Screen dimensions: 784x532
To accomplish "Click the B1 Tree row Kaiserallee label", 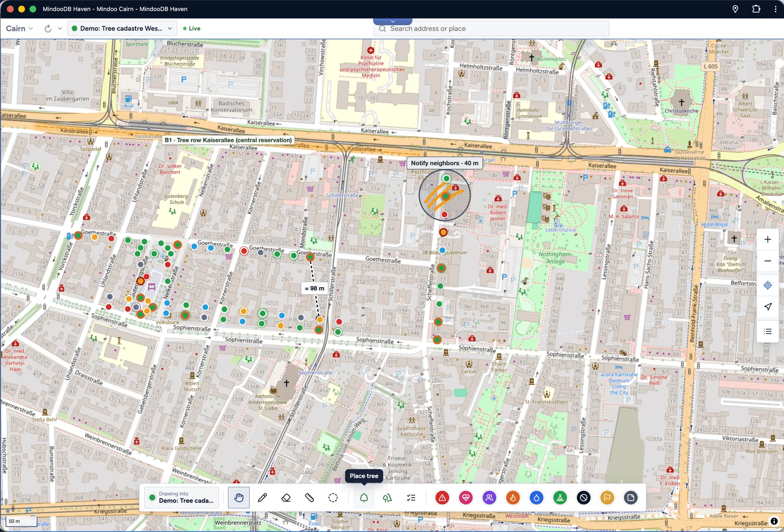I will [x=228, y=140].
